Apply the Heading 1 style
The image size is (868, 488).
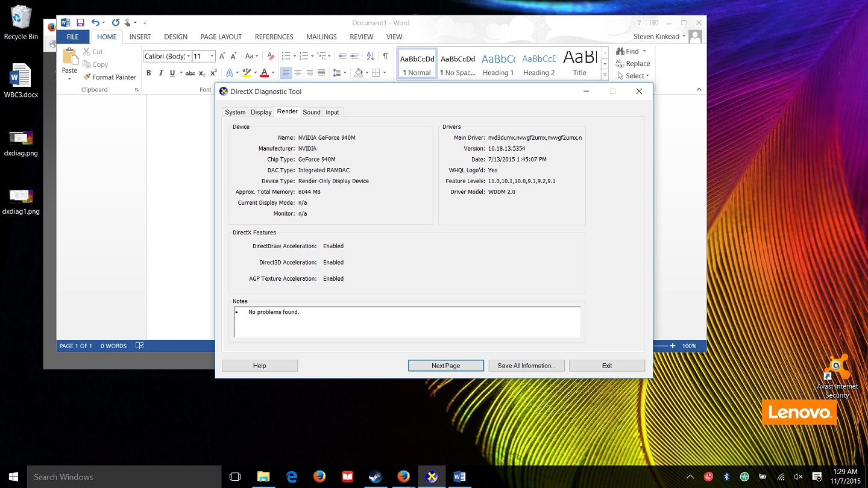coord(498,63)
